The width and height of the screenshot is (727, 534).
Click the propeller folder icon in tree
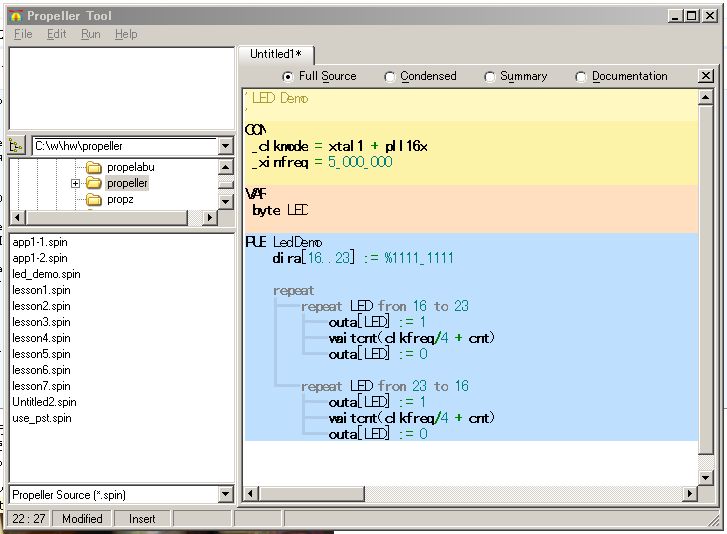pos(94,184)
